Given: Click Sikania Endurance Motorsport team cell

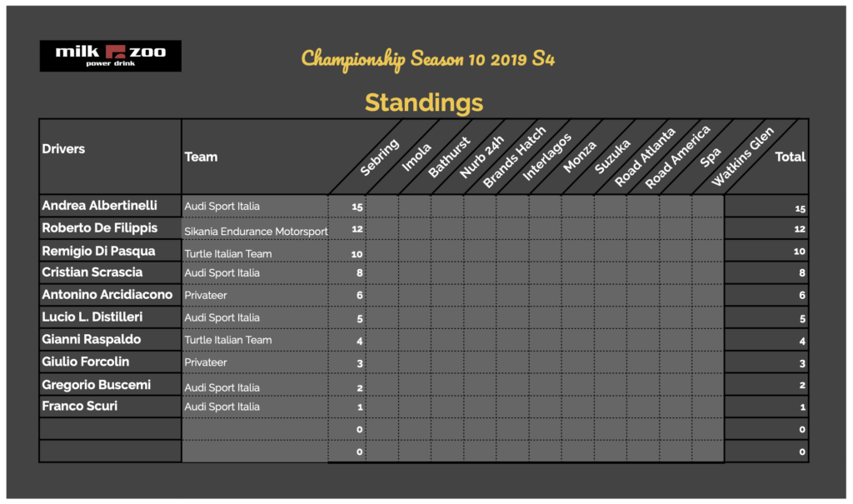Looking at the screenshot, I should [x=255, y=231].
